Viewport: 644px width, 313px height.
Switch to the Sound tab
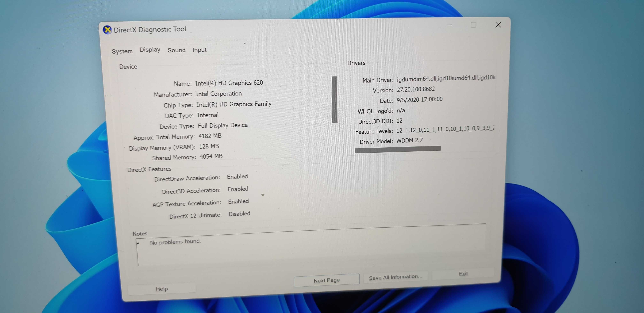(x=176, y=50)
